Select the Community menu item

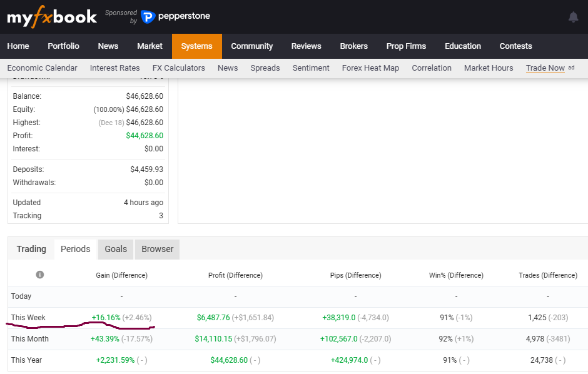[x=252, y=46]
